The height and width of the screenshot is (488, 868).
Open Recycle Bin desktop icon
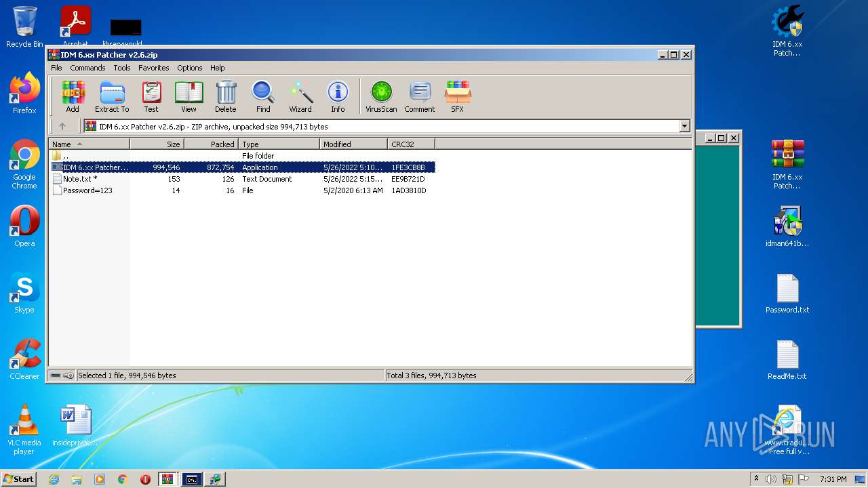(x=24, y=27)
